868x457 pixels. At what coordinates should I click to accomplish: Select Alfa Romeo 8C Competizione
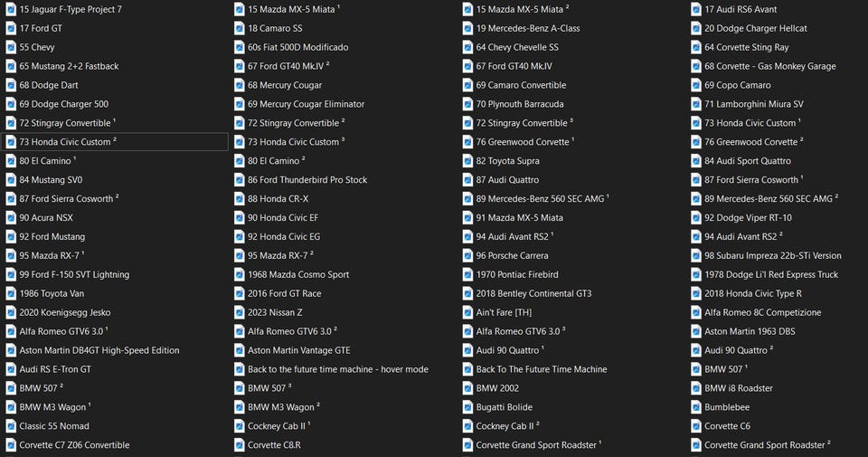click(763, 312)
